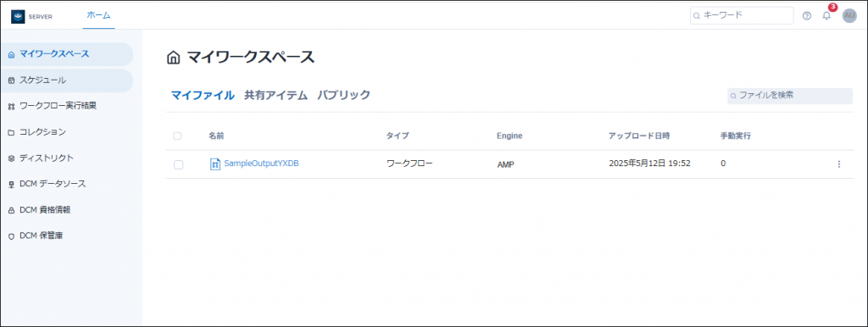Open the SampleOutputYXDB workflow link

tap(261, 163)
